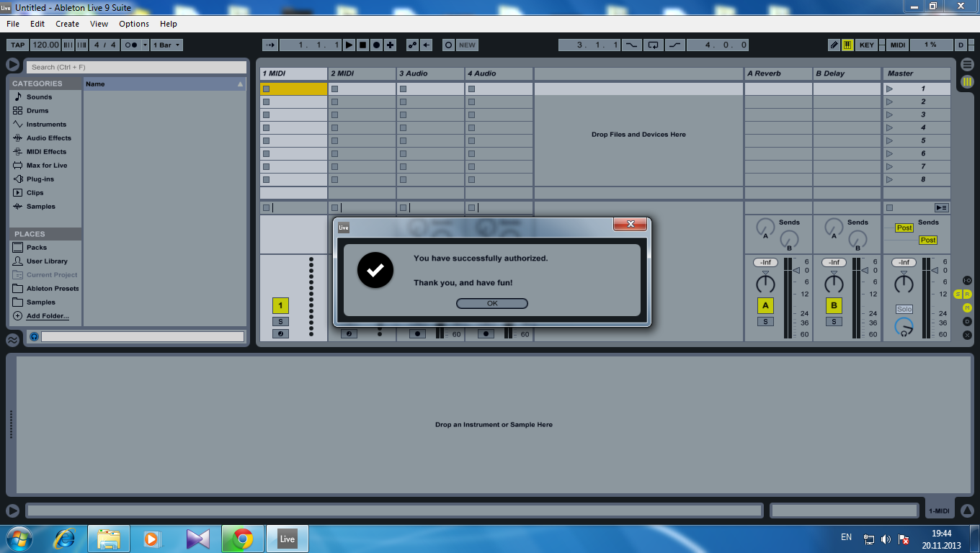980x553 pixels.
Task: Select the Sounds category
Action: coord(40,97)
